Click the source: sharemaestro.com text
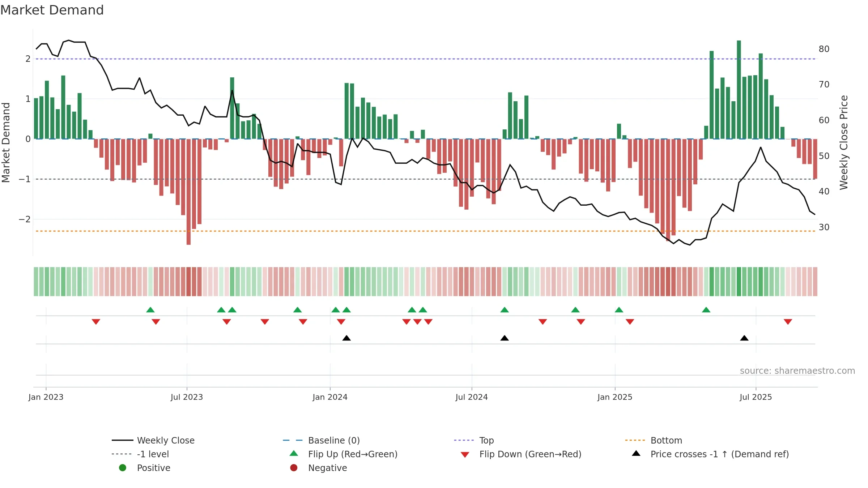Image resolution: width=868 pixels, height=488 pixels. click(x=797, y=371)
